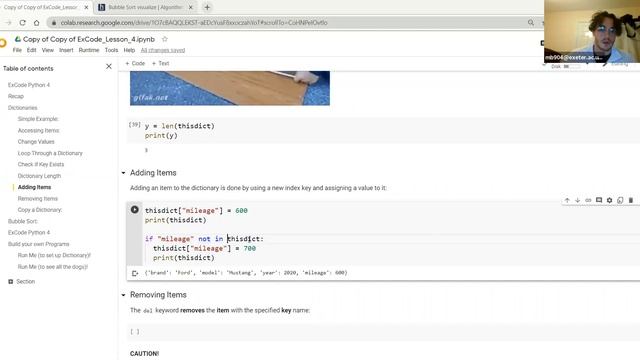Click the Google Drive icon beside notebook title

point(18,39)
